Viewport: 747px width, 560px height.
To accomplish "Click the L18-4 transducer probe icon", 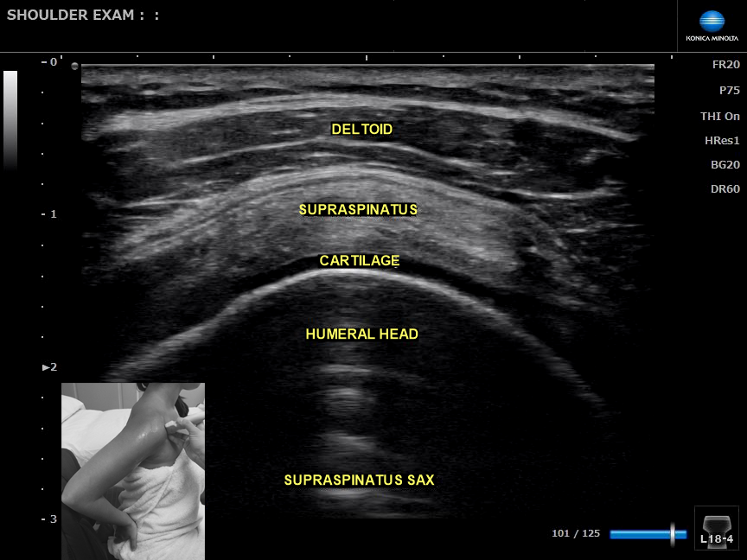I will point(716,528).
